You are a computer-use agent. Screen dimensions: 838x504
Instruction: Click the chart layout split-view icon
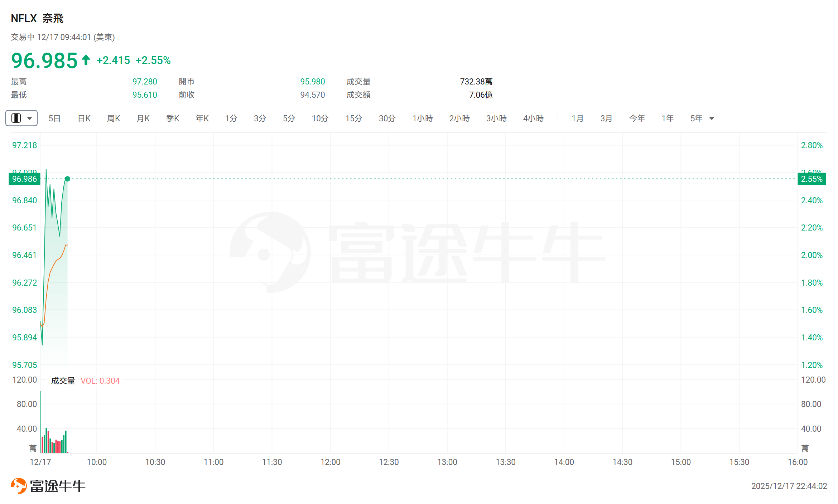[x=16, y=118]
